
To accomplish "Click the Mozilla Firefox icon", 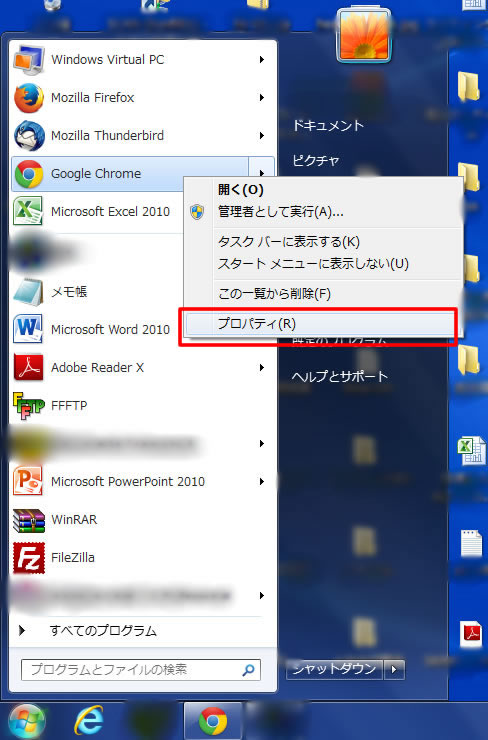I will (x=29, y=98).
